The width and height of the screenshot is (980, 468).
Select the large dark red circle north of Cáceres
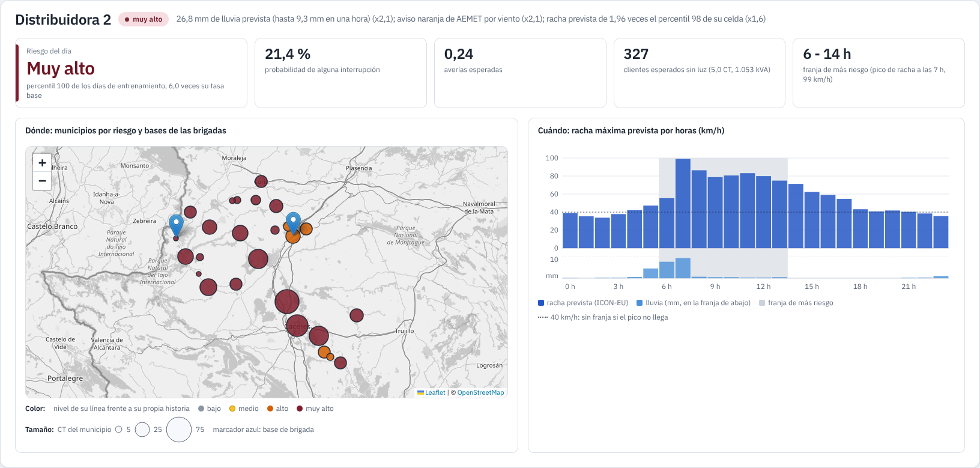287,302
